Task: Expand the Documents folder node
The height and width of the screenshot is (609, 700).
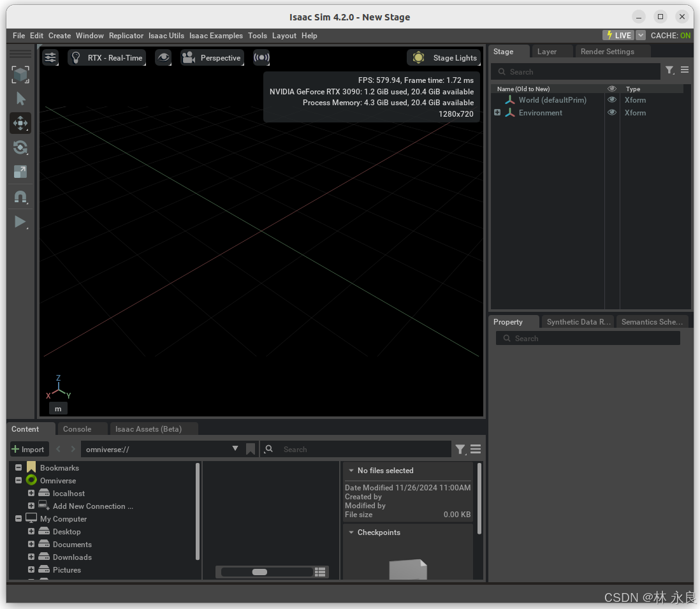Action: [x=31, y=544]
